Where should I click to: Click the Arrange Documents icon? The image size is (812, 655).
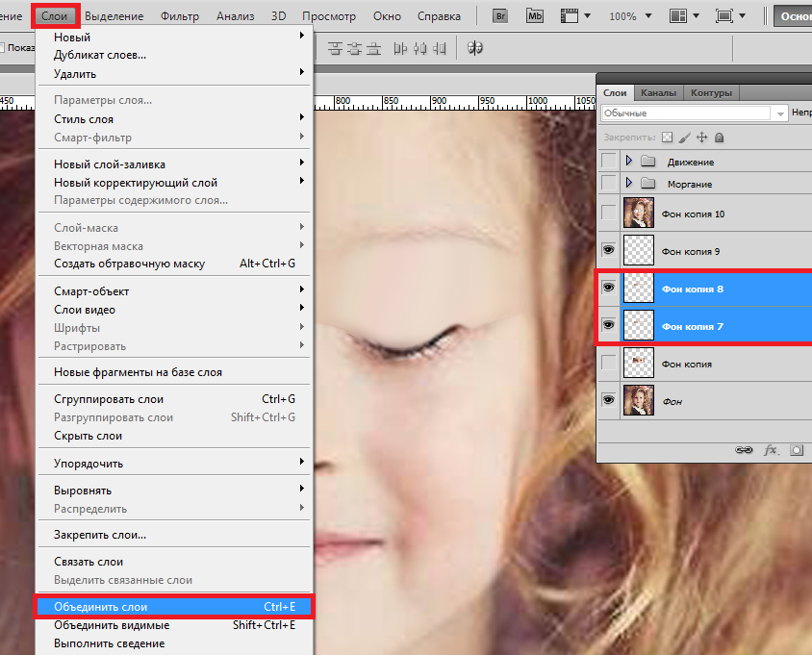(678, 16)
